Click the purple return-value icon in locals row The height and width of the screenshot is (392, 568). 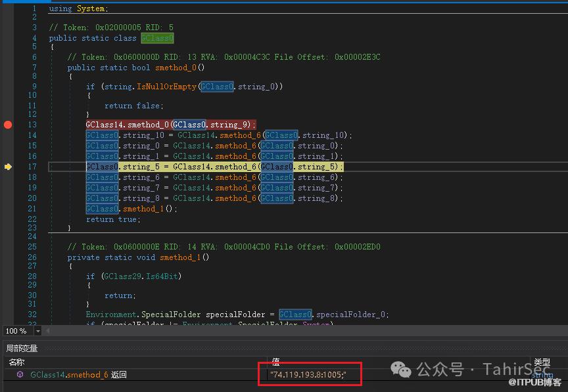20,374
